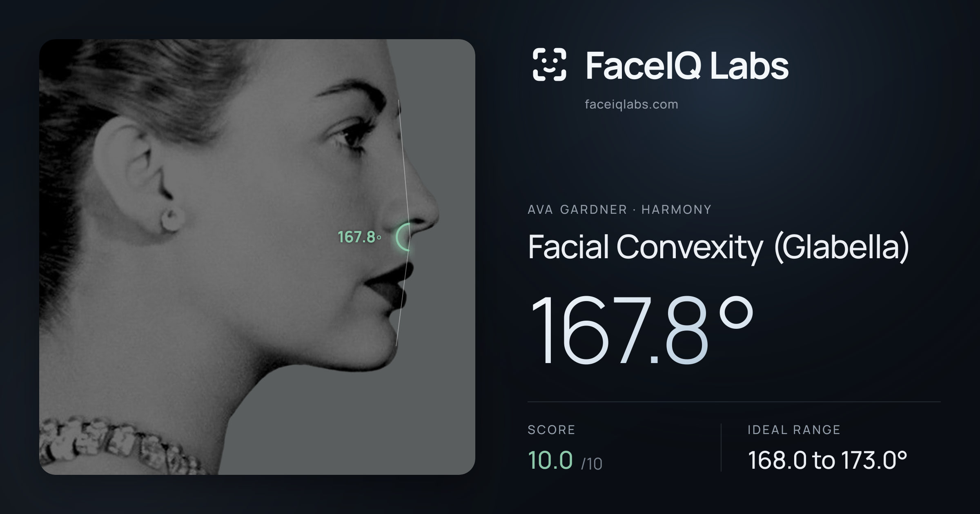Select the 168.0 to 173.0° range value

click(827, 461)
